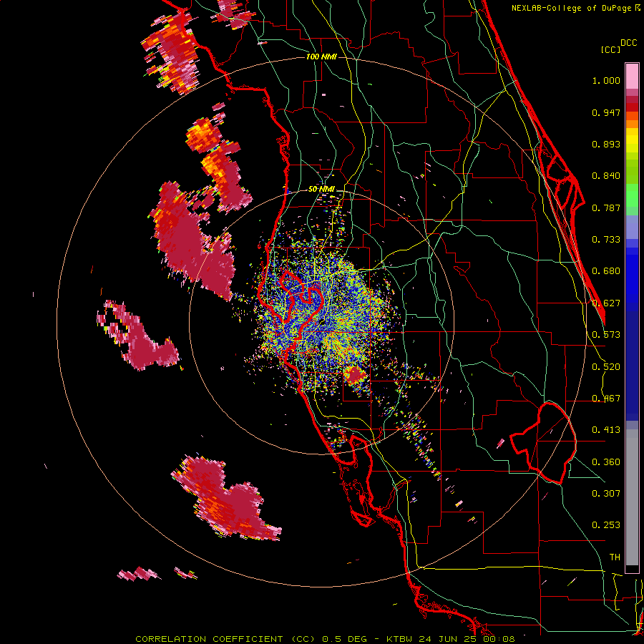
Task: Click the 0.307 color scale value
Action: coord(606,494)
